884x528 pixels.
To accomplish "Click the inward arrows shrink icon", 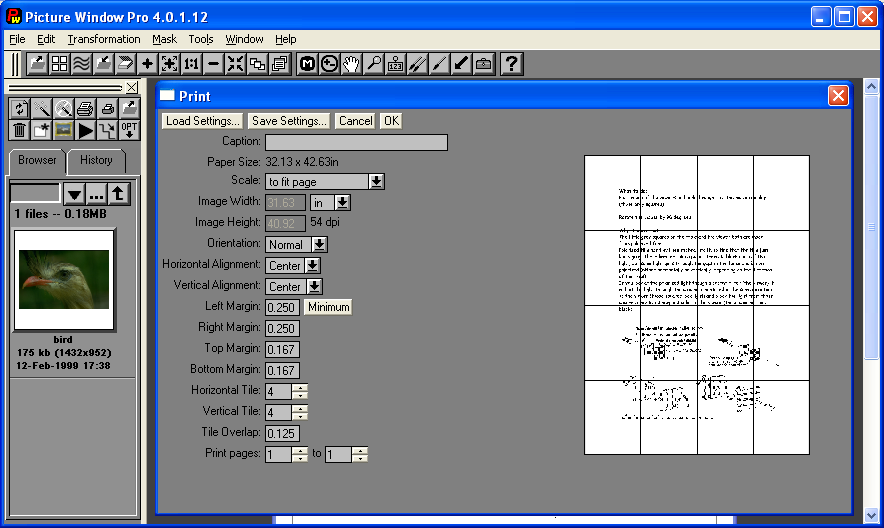I will pyautogui.click(x=235, y=64).
